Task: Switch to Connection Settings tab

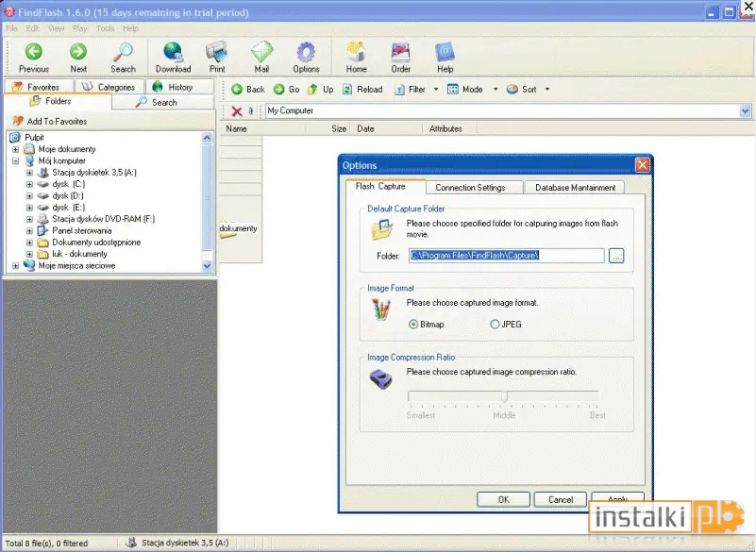Action: point(474,187)
